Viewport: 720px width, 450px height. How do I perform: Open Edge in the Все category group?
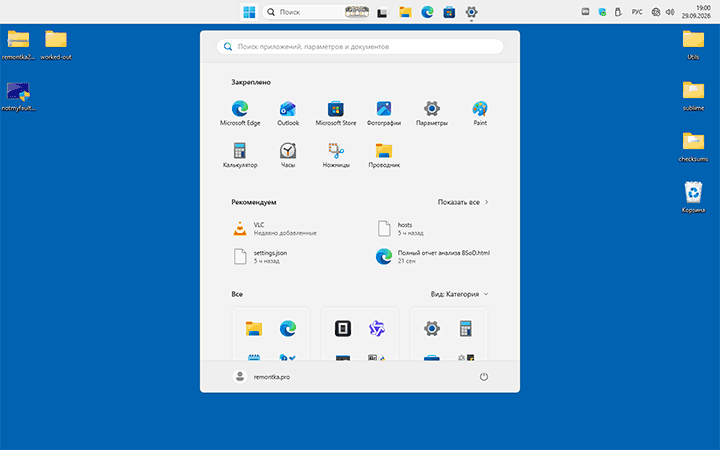click(x=288, y=329)
